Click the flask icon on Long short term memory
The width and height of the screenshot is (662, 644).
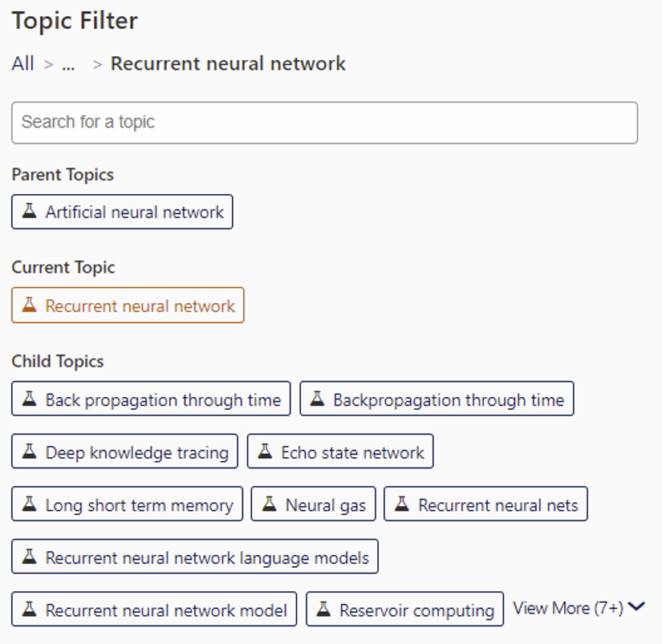click(x=30, y=504)
